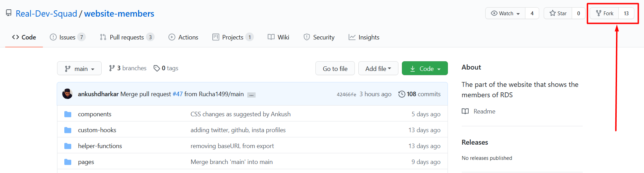
Task: Click the tag icon next to 0 tags
Action: (157, 69)
